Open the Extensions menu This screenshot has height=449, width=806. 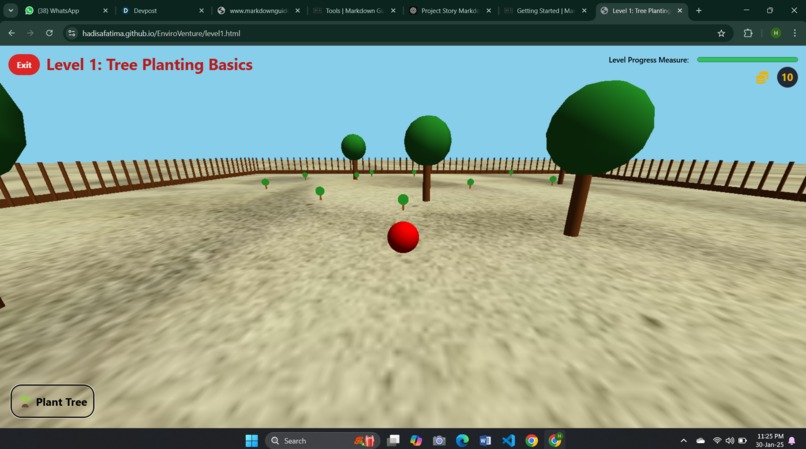point(748,33)
